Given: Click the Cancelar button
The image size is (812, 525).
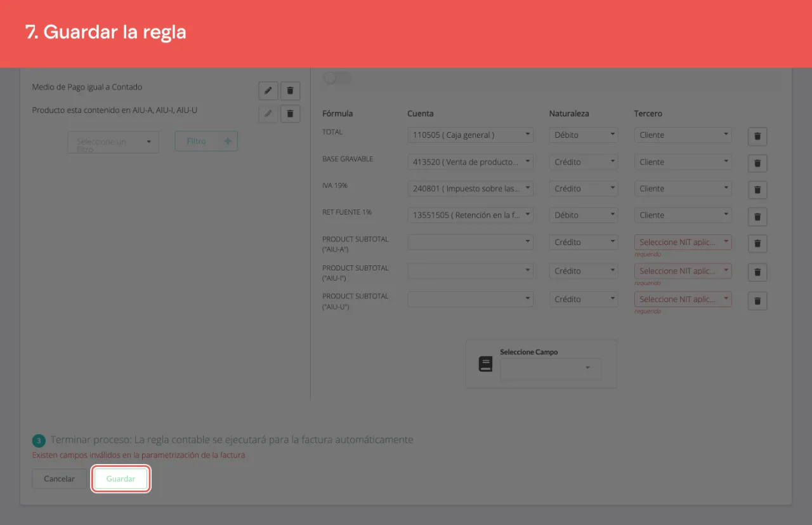Looking at the screenshot, I should click(59, 479).
